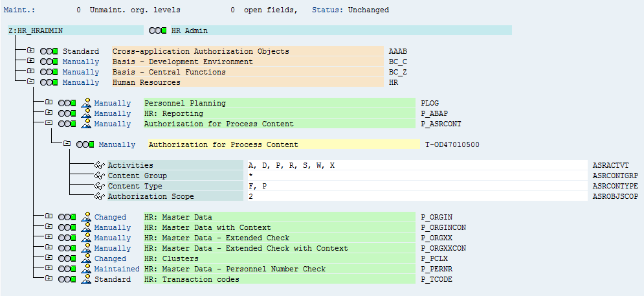Select the Authorization Scope value field 2
Screen dimensions: 644x296
(x=417, y=196)
